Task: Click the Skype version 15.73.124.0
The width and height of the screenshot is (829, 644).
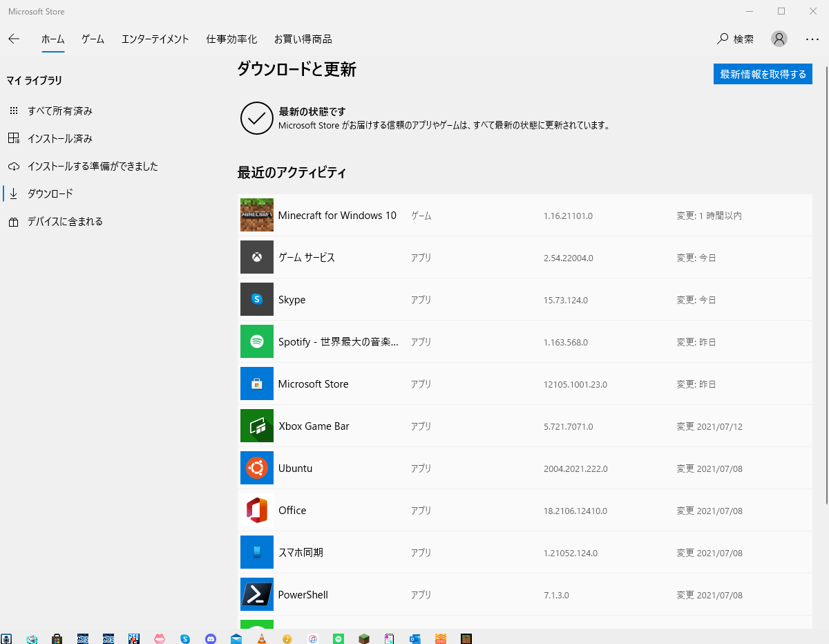Action: click(566, 301)
